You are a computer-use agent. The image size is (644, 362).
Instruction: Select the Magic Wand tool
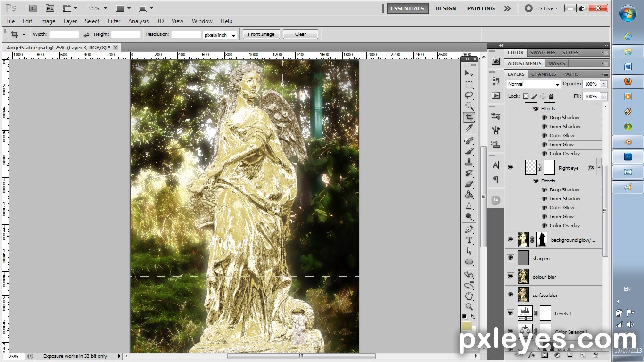[x=469, y=106]
